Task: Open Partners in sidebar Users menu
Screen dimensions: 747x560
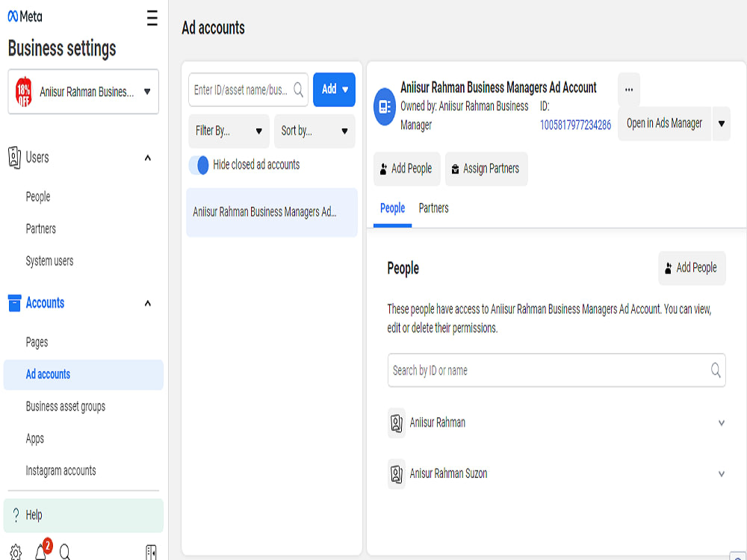Action: point(41,229)
